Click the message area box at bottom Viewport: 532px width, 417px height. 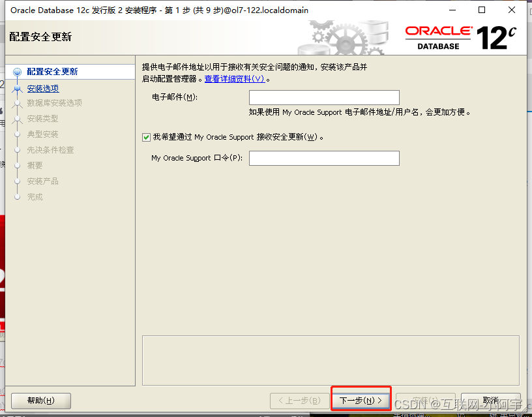(331, 360)
